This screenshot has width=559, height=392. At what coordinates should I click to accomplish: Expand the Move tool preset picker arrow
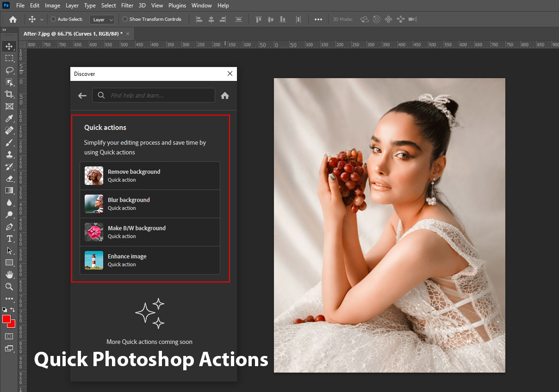click(42, 19)
